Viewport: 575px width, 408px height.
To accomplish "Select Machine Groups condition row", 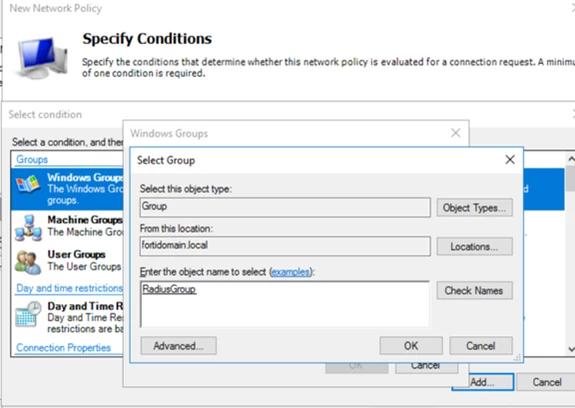I will (x=67, y=228).
